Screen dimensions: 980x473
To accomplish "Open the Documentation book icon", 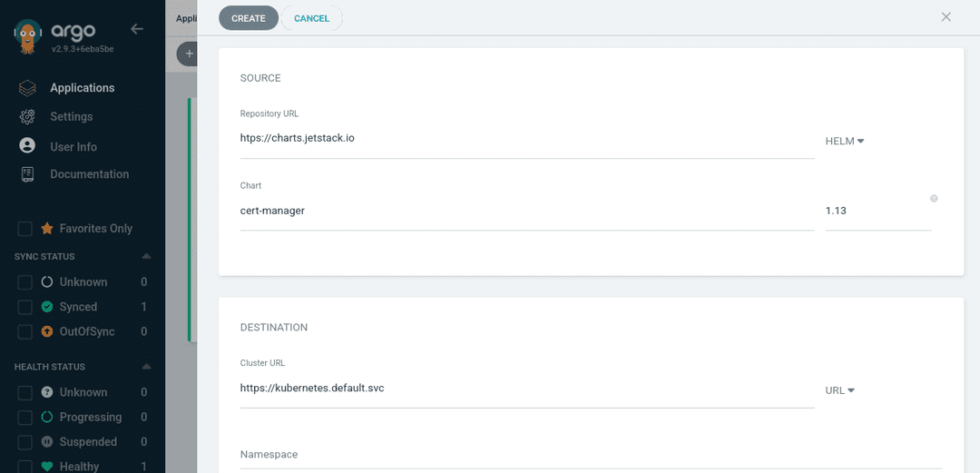I will (x=27, y=174).
